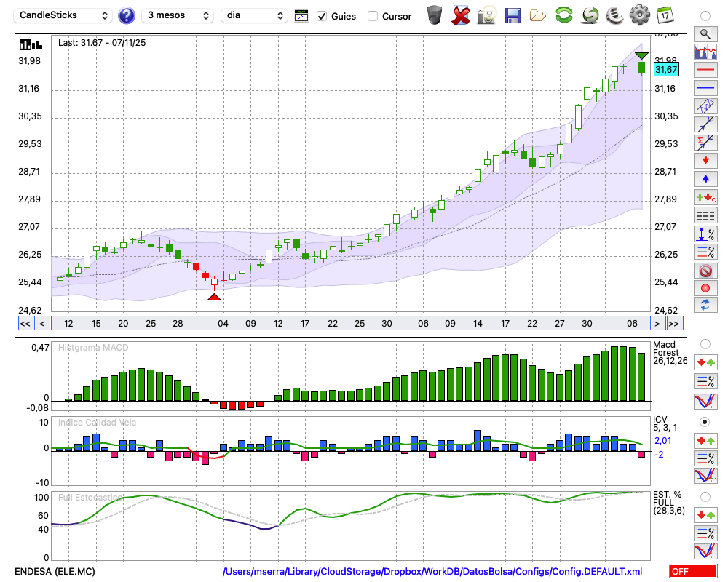Click the calendar icon showing 17
The width and height of the screenshot is (728, 582).
pyautogui.click(x=665, y=15)
